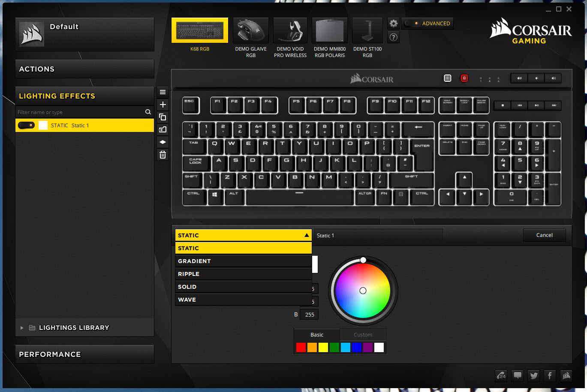Viewport: 587px width, 392px height.
Task: Click the mute key on keyboard preview
Action: [x=519, y=78]
